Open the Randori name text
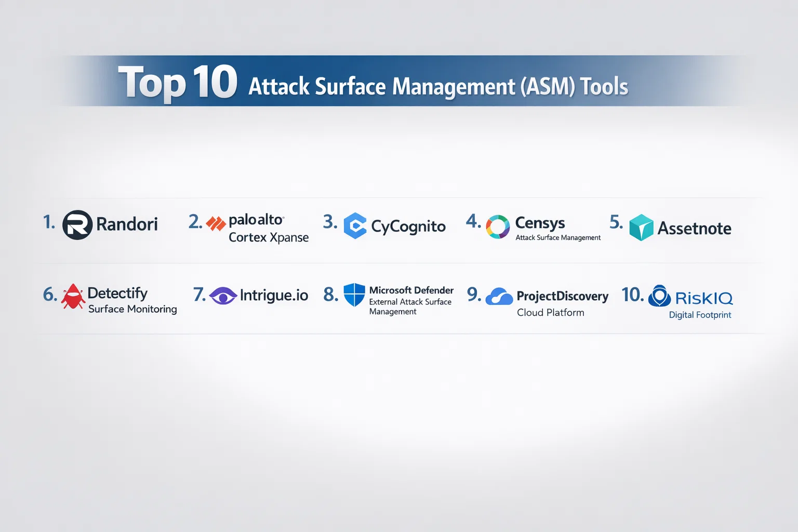 [x=127, y=224]
